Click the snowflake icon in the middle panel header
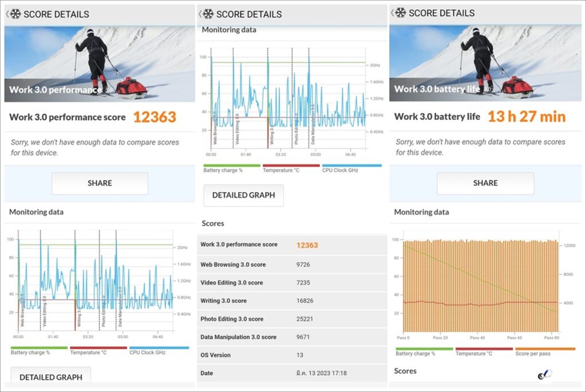 coord(208,14)
